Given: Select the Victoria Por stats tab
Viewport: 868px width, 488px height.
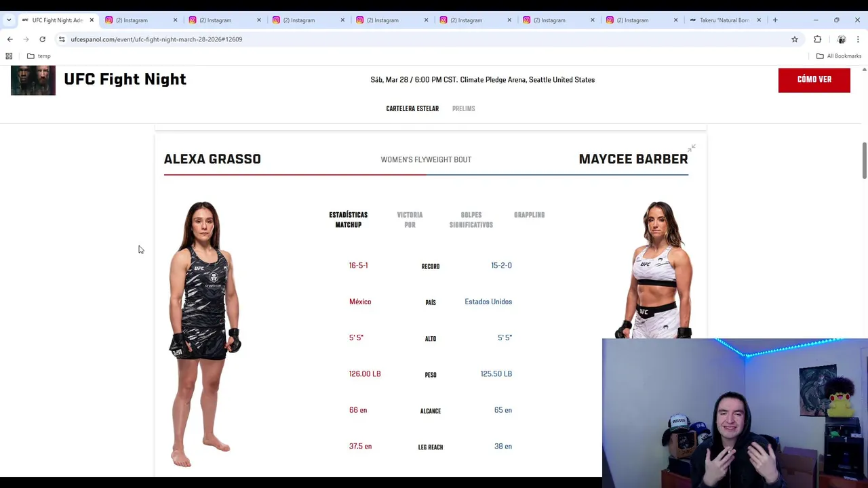Looking at the screenshot, I should 410,220.
